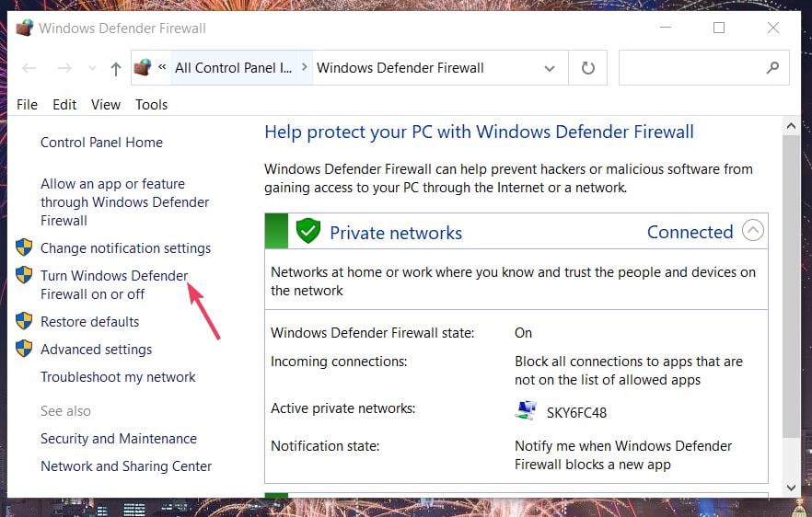Select the SKY6FC48 network name
The image size is (812, 517).
(576, 413)
